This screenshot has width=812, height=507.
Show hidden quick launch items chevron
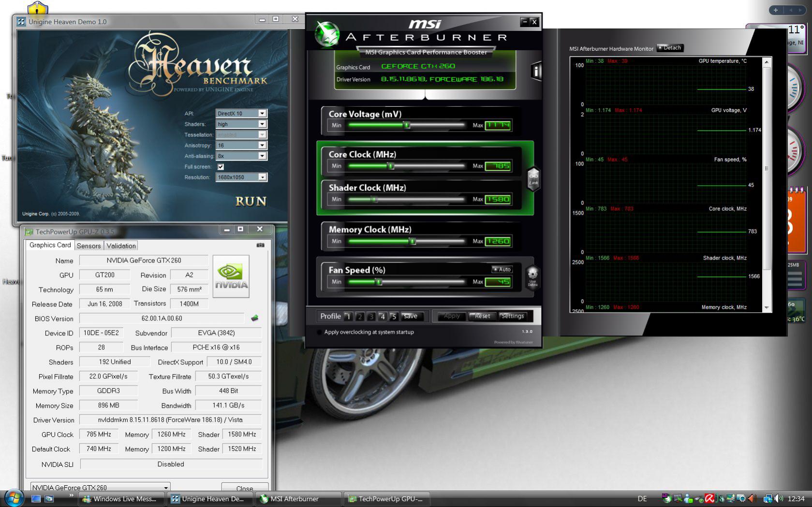click(71, 495)
